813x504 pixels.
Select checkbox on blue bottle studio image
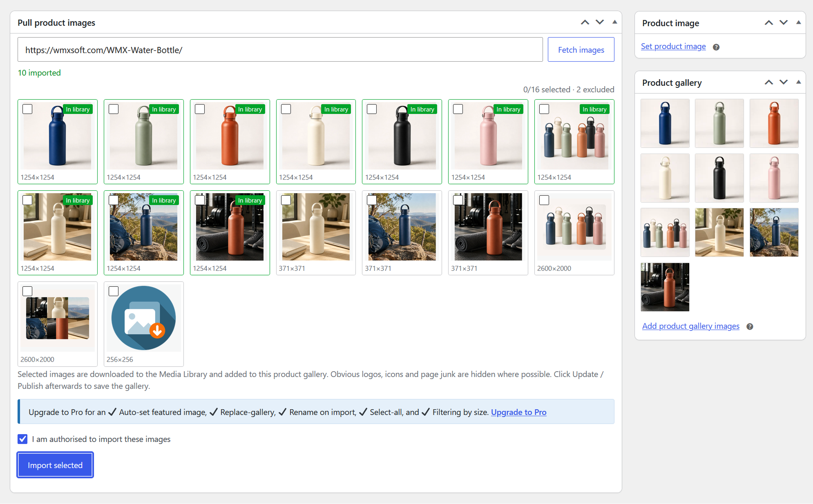[27, 109]
